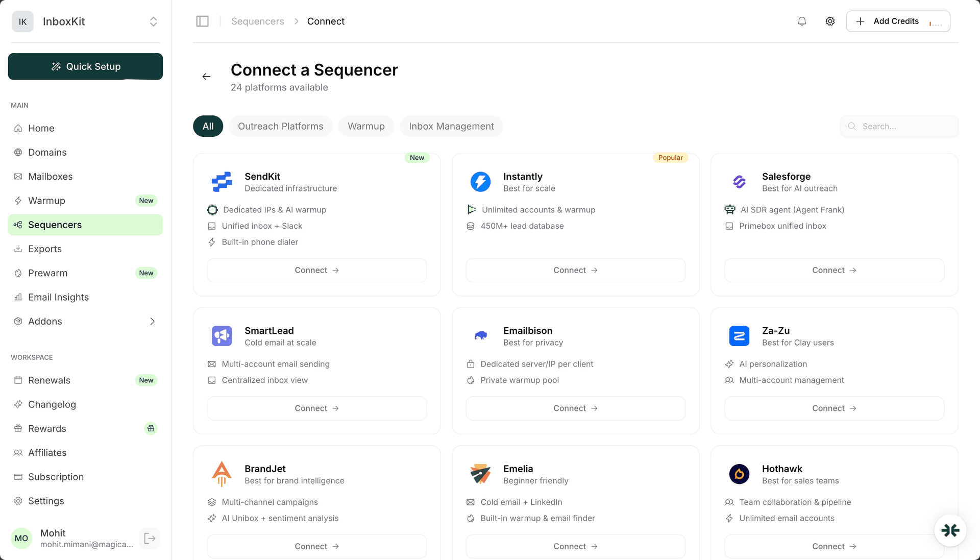980x560 pixels.
Task: Open the Subscription page from sidebar
Action: (55, 476)
